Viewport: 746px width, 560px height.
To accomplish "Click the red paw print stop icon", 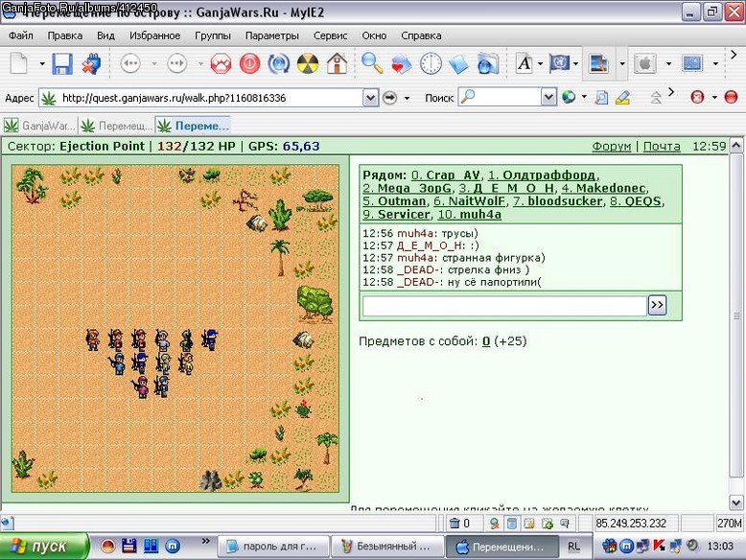I will tap(221, 63).
